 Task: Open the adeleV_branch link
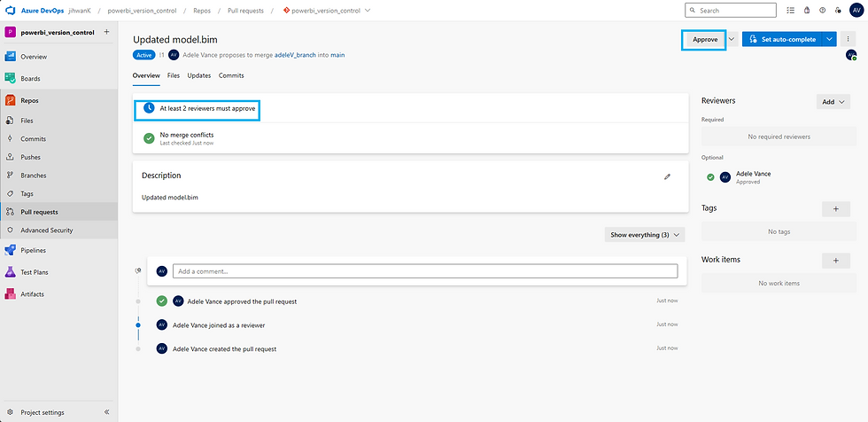click(295, 55)
